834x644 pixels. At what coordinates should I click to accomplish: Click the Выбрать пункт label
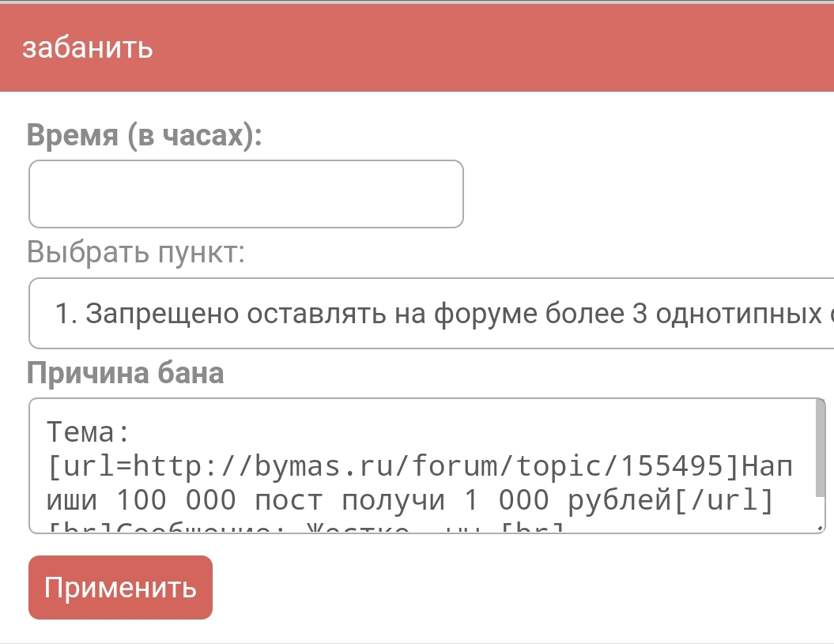pyautogui.click(x=136, y=253)
